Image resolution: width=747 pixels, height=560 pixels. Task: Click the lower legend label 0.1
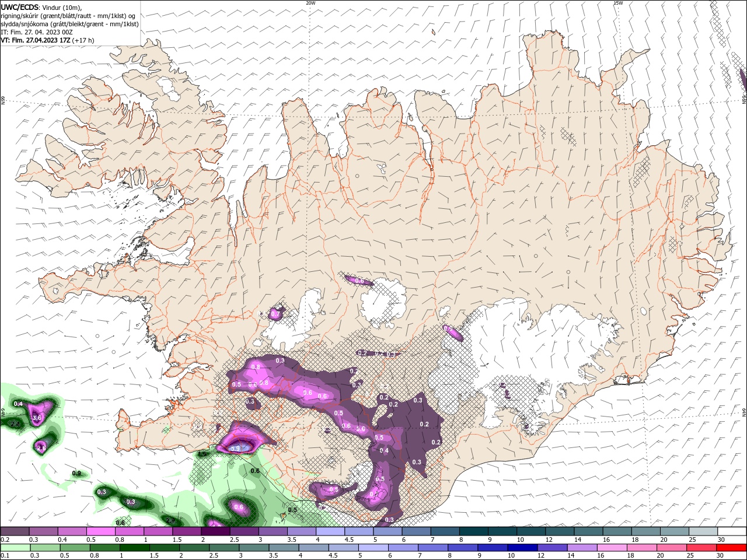[x=5, y=556]
